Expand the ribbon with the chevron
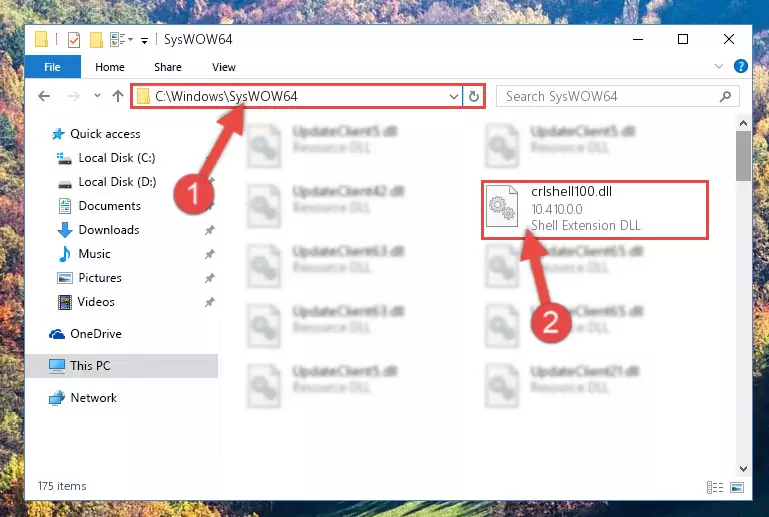The width and height of the screenshot is (769, 517). [718, 66]
